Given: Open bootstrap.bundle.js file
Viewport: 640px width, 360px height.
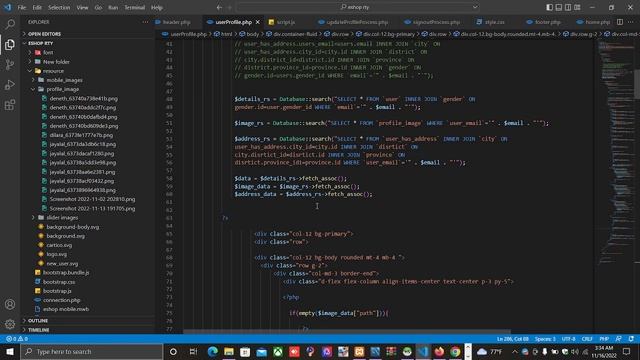Looking at the screenshot, I should [66, 273].
